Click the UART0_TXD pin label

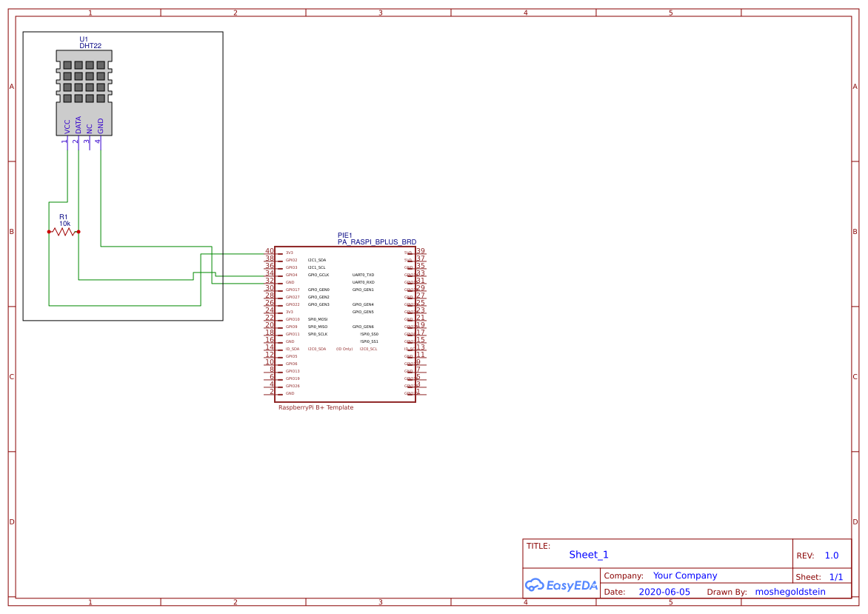point(363,275)
